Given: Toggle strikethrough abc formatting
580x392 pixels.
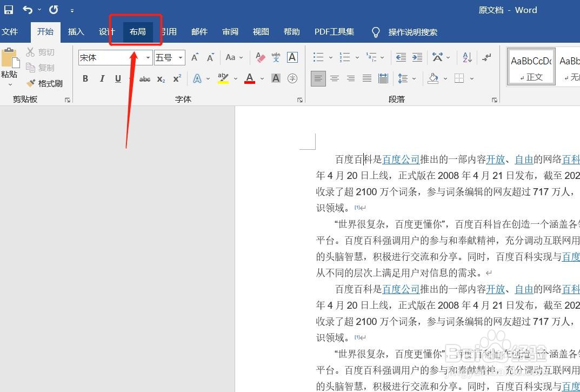Looking at the screenshot, I should coord(145,79).
